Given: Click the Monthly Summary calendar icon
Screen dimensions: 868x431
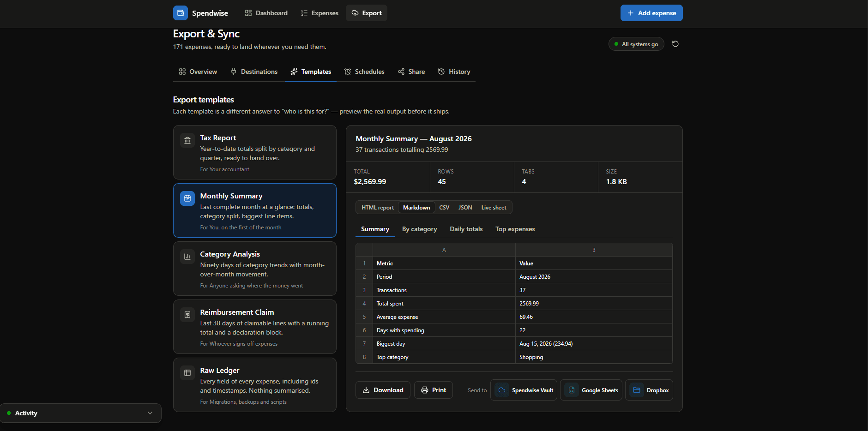Looking at the screenshot, I should [187, 198].
